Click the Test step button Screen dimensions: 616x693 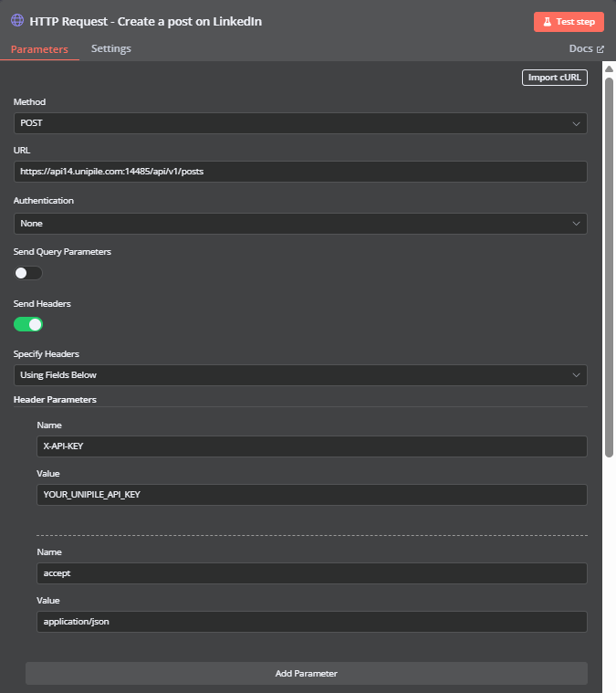tap(569, 22)
